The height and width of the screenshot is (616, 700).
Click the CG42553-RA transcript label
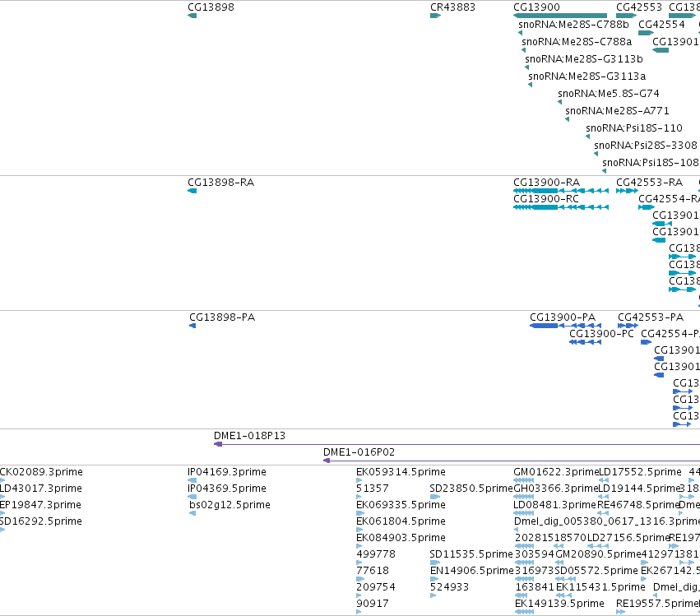pos(649,182)
